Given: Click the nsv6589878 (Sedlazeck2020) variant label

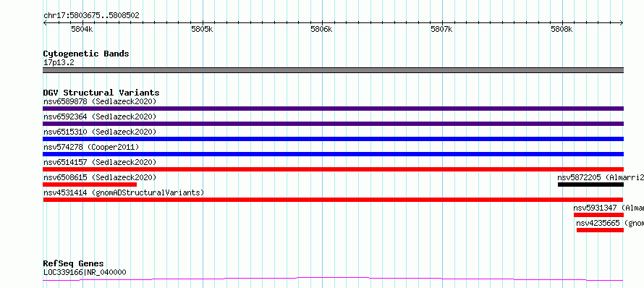Looking at the screenshot, I should [x=100, y=101].
